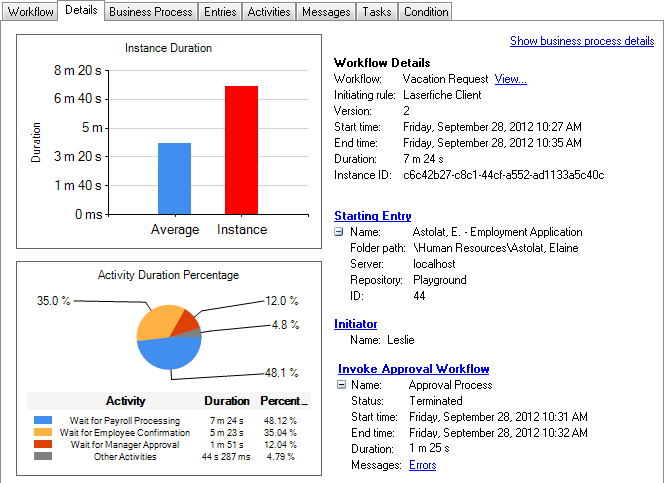Open the Tasks tab
Image resolution: width=665 pixels, height=483 pixels.
[x=377, y=12]
